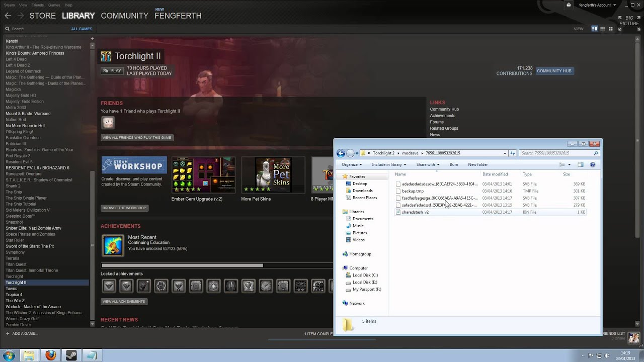Click the Continuing Education achievement icon
Viewport: 644px width, 362px height.
coord(113,245)
